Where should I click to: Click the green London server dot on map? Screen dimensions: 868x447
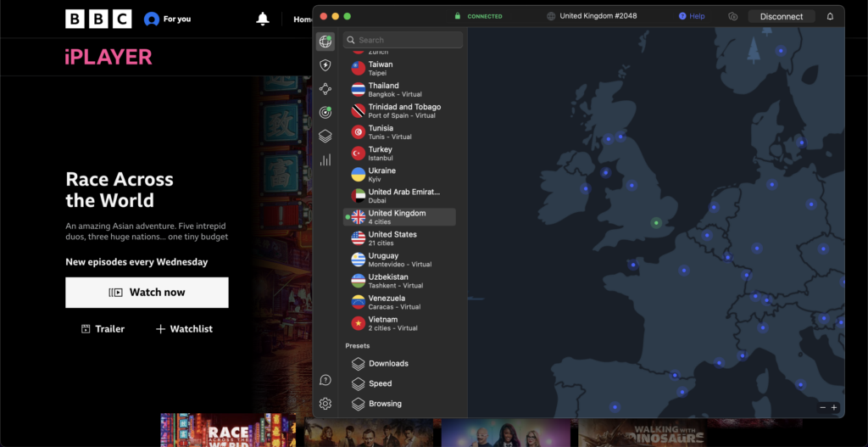point(656,223)
